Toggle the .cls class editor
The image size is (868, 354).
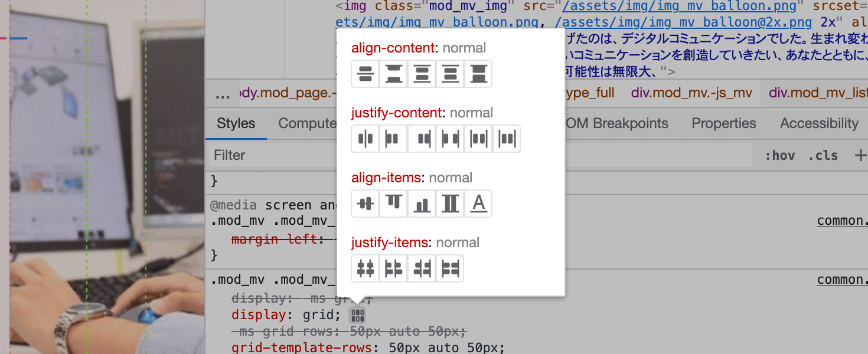coord(823,156)
